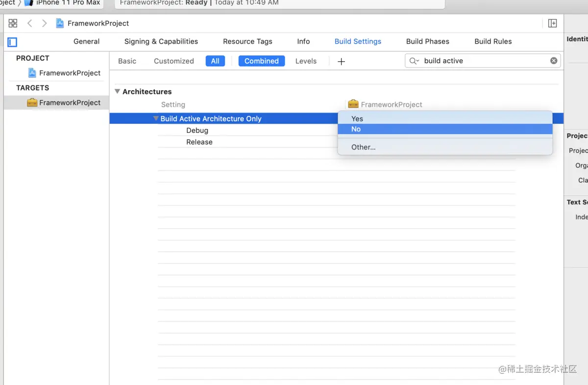This screenshot has width=588, height=385.
Task: Click the target toolbox icon in column header
Action: coord(353,104)
